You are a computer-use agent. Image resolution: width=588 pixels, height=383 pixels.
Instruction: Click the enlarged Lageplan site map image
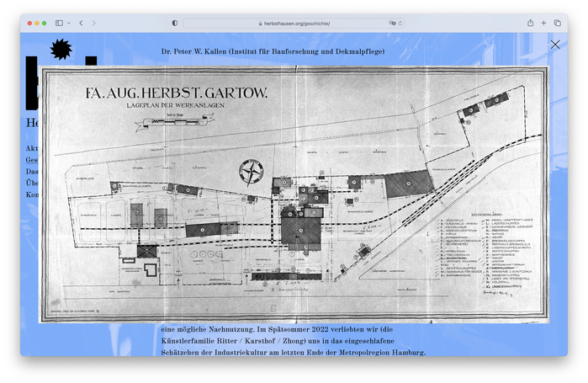click(294, 194)
